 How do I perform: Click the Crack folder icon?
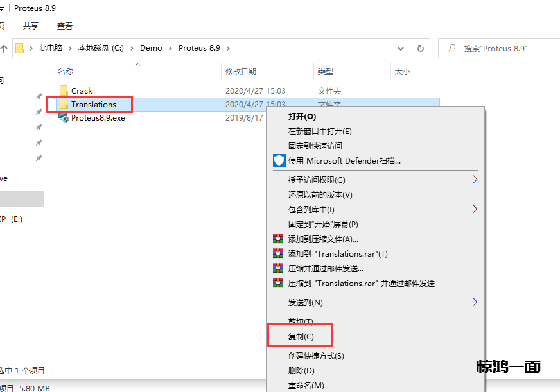click(64, 91)
